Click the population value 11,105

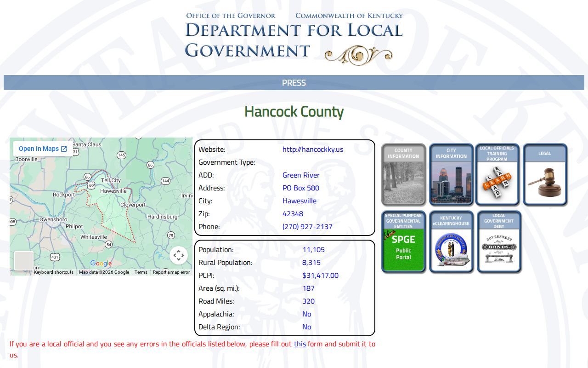313,250
